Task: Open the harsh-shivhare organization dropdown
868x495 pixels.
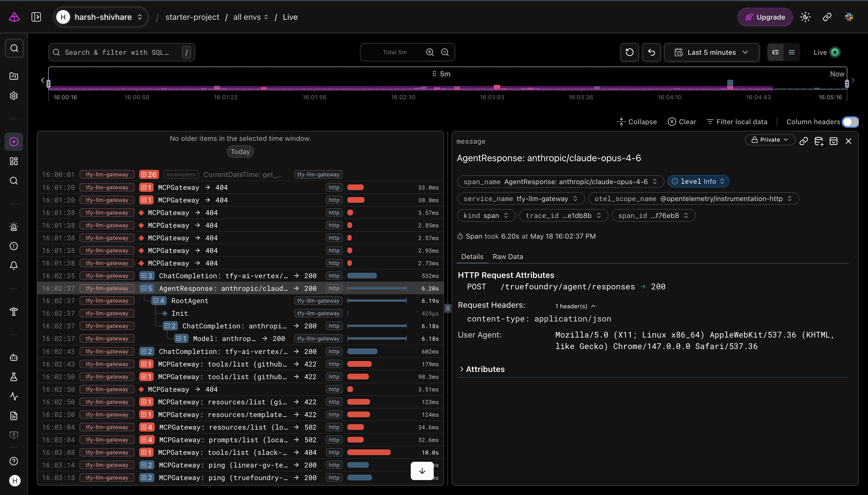Action: point(101,17)
